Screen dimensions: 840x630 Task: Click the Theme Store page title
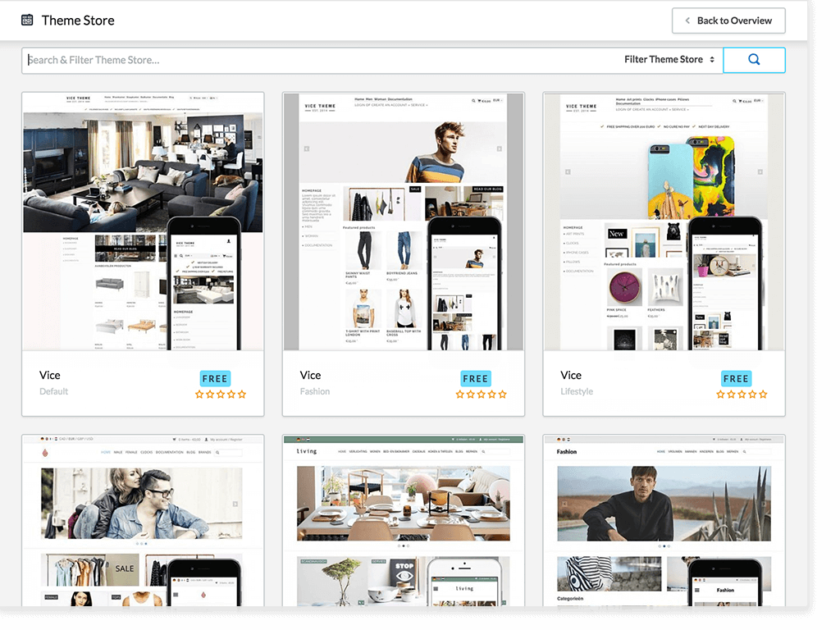pyautogui.click(x=78, y=21)
